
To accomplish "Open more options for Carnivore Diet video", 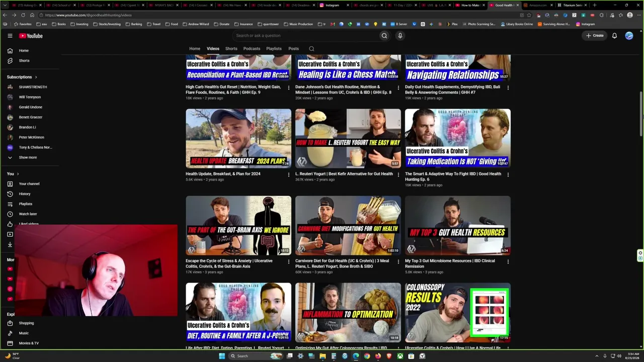I will pos(398,261).
